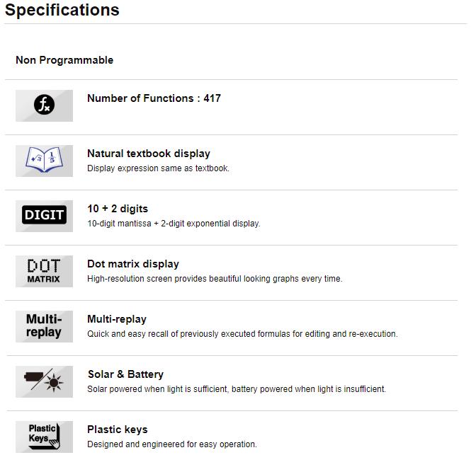This screenshot has height=455, width=476.
Task: Click the Natural textbook display book icon
Action: pyautogui.click(x=45, y=161)
